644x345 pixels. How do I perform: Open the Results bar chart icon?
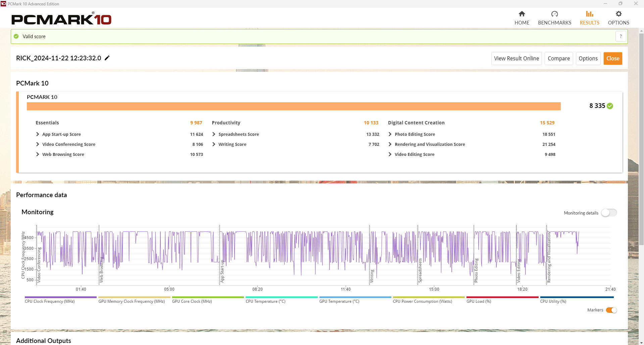(x=589, y=14)
